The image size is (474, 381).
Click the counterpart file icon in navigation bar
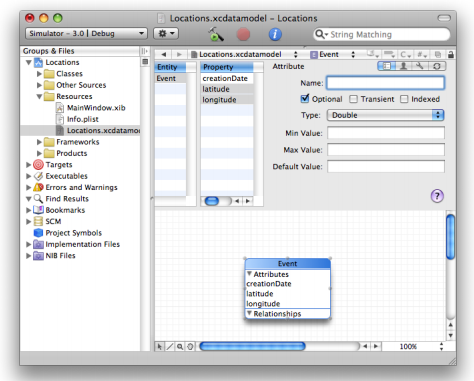(438, 54)
